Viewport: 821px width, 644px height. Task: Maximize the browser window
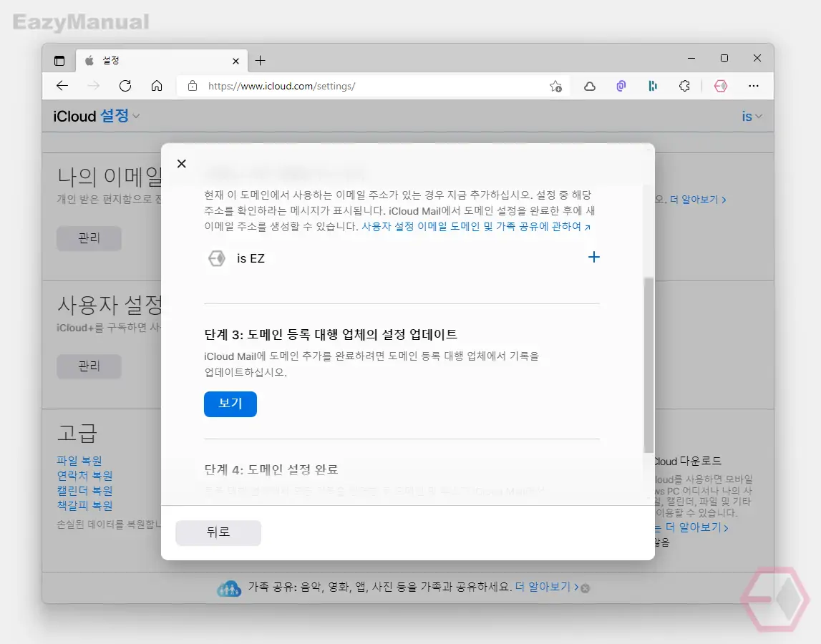click(724, 58)
